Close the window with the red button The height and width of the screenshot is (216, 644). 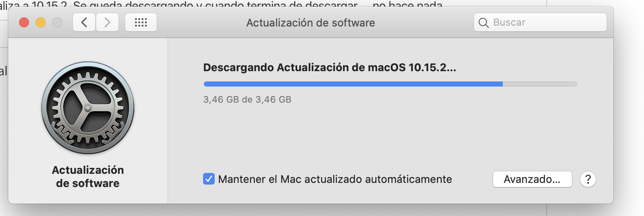click(x=24, y=22)
